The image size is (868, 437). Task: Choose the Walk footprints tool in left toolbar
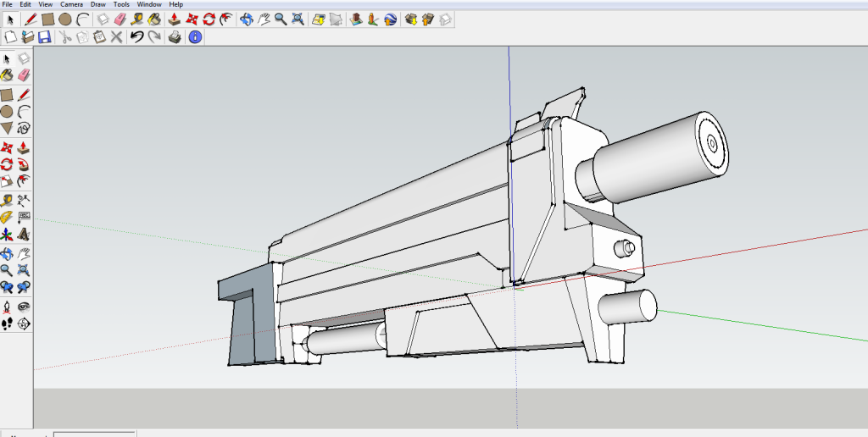[x=7, y=324]
